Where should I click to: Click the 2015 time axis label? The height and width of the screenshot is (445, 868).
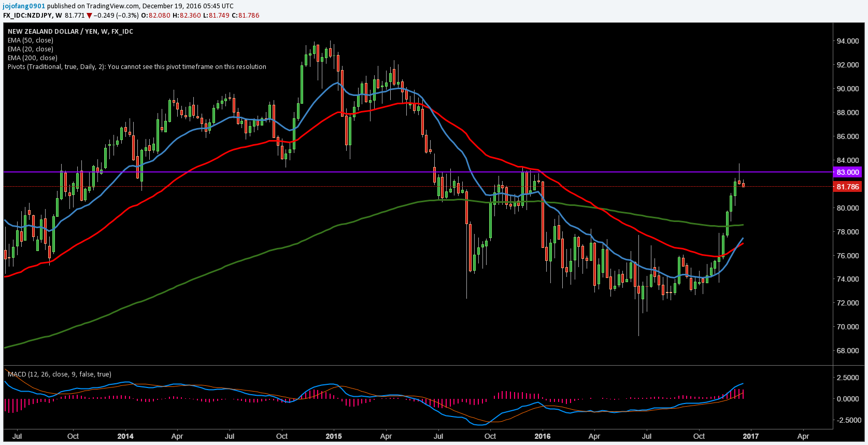334,436
